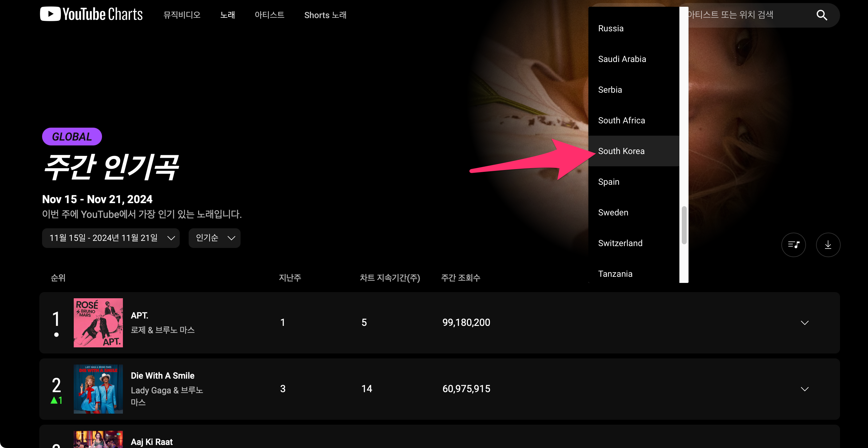Open the APT. album thumbnail

pos(98,322)
